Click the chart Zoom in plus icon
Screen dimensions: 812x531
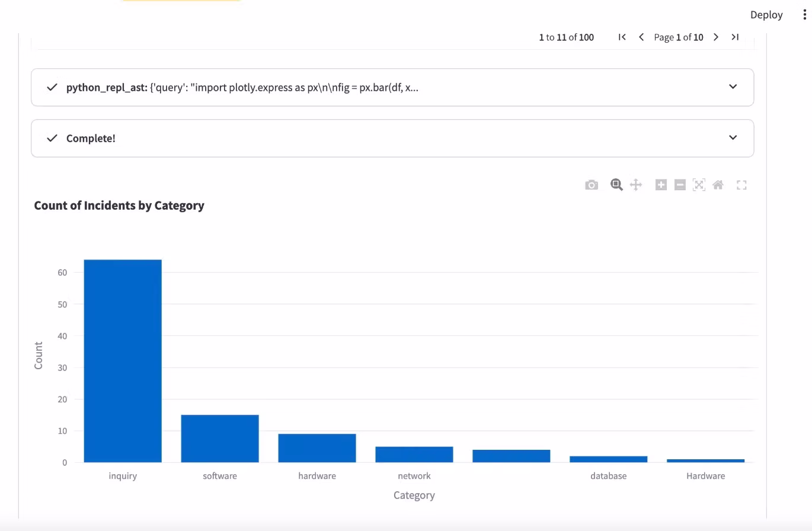click(x=661, y=185)
